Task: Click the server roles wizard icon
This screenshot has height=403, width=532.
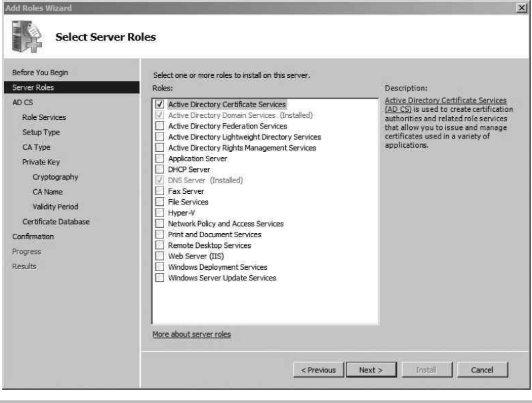Action: [27, 37]
